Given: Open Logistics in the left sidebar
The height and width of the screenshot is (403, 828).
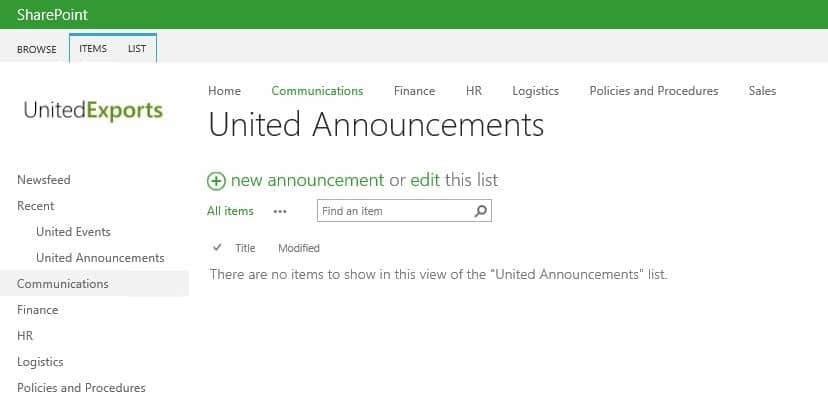Looking at the screenshot, I should pos(40,362).
